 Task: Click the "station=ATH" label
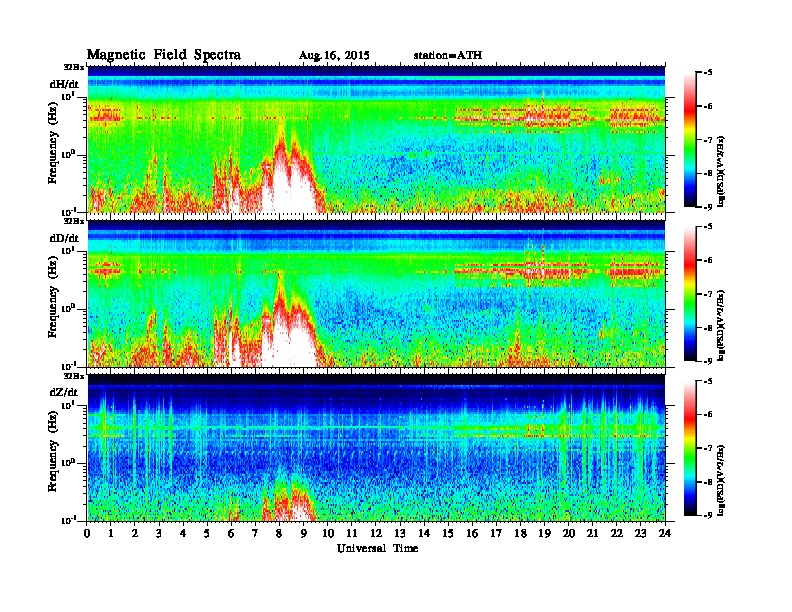point(448,55)
